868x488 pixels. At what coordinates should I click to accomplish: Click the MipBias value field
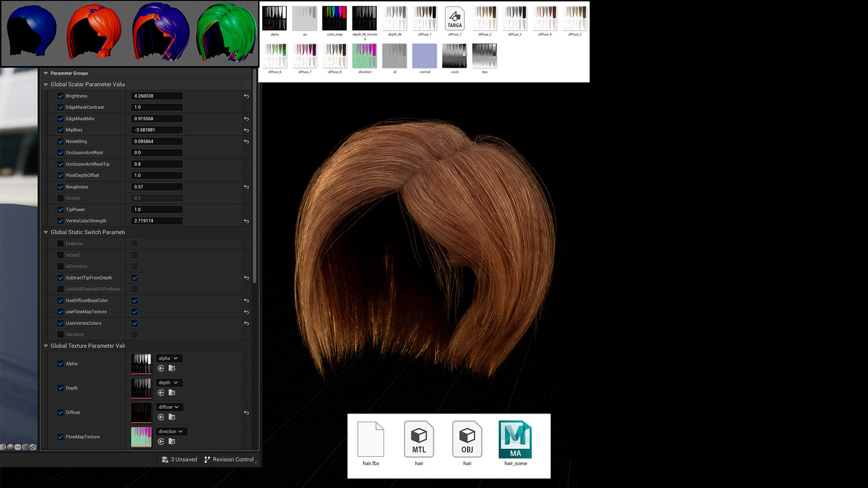[x=157, y=130]
